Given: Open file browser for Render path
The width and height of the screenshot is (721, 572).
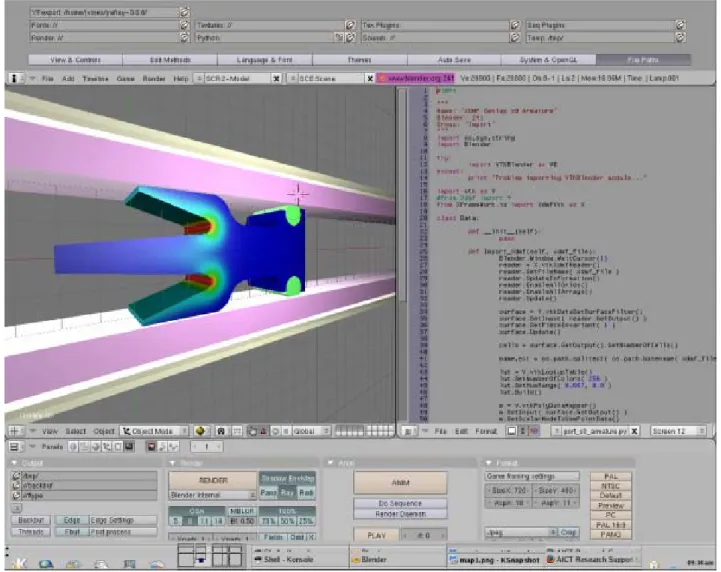Looking at the screenshot, I should (184, 38).
